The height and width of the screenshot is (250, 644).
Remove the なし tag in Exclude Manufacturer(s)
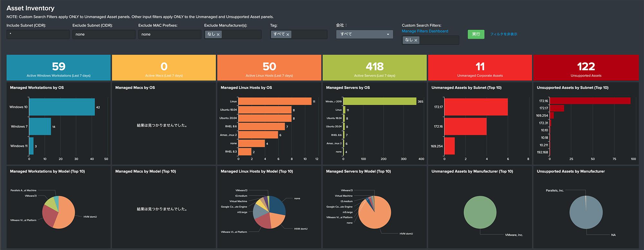pyautogui.click(x=218, y=34)
